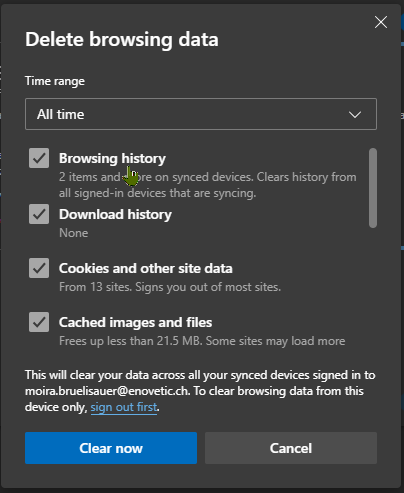Click the From 13 sites description text

coord(170,287)
